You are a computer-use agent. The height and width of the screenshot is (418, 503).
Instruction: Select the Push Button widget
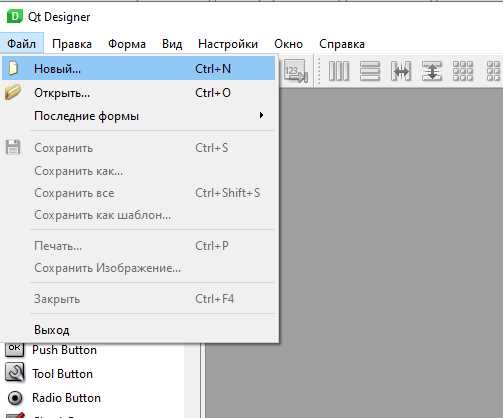65,350
